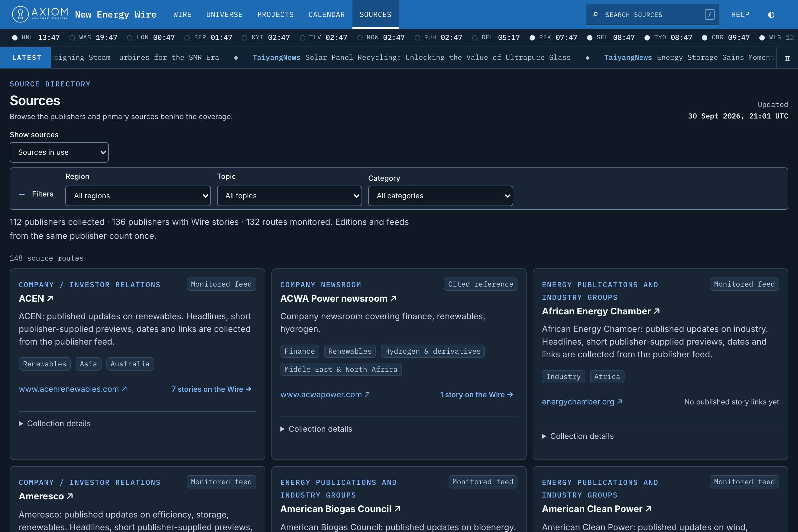This screenshot has width=798, height=532.
Task: Open 1 story on the Wire
Action: pyautogui.click(x=476, y=394)
